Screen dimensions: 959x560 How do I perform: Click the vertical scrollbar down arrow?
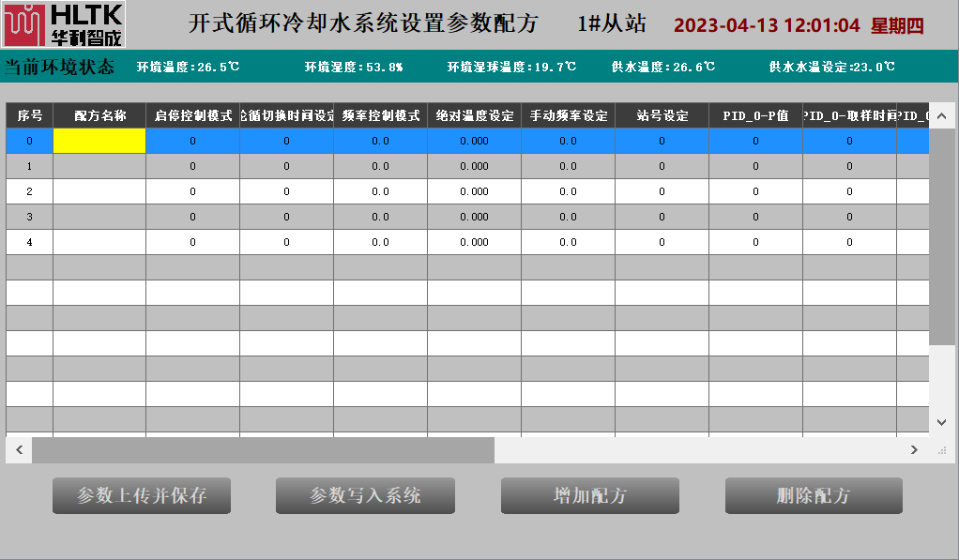click(x=942, y=423)
